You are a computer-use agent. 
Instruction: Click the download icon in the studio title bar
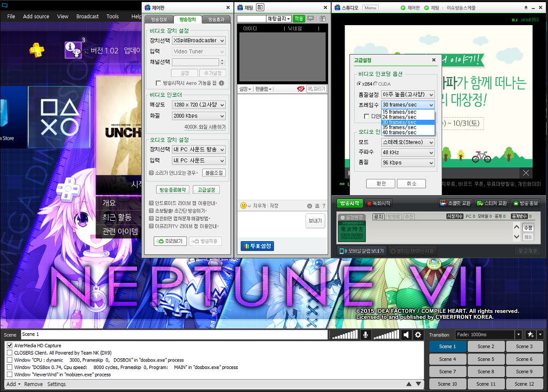pyautogui.click(x=526, y=7)
